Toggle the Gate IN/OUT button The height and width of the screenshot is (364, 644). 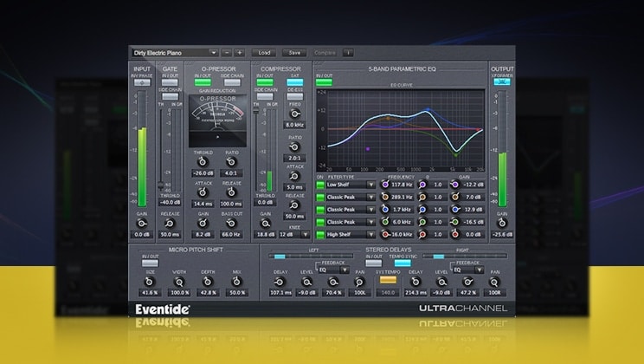click(170, 82)
